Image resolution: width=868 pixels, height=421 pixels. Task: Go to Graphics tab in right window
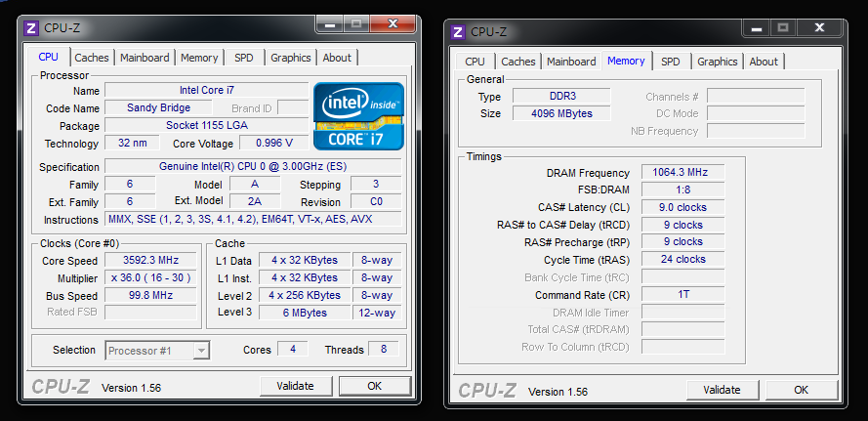pos(718,62)
